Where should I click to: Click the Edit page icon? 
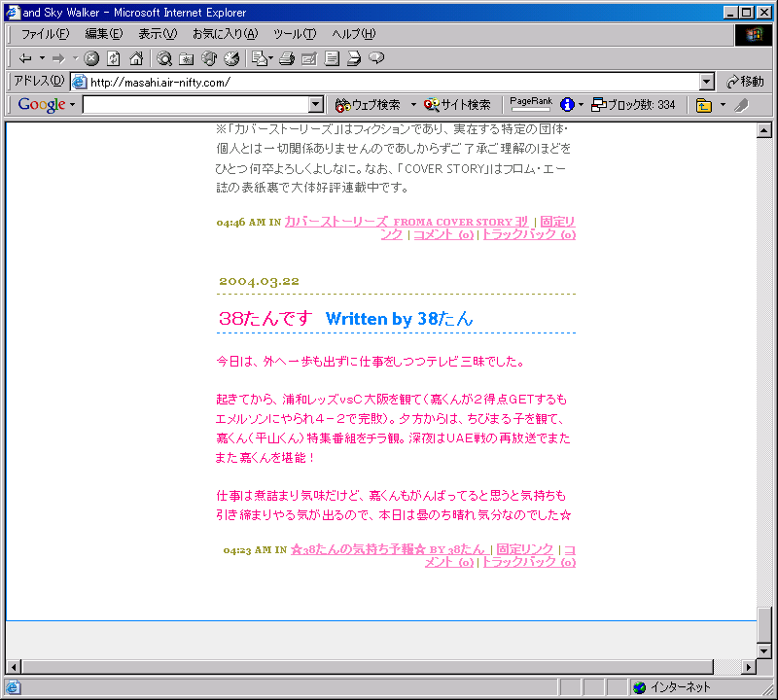(309, 58)
